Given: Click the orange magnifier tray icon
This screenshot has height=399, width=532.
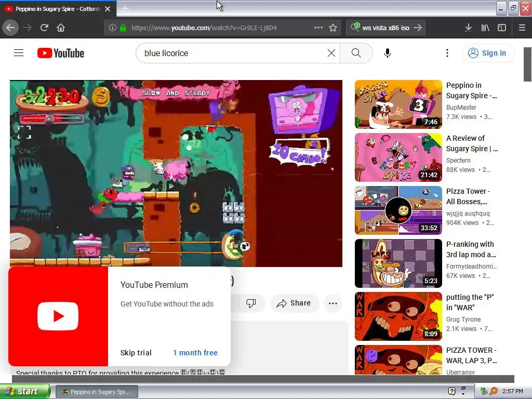Looking at the screenshot, I should [494, 391].
